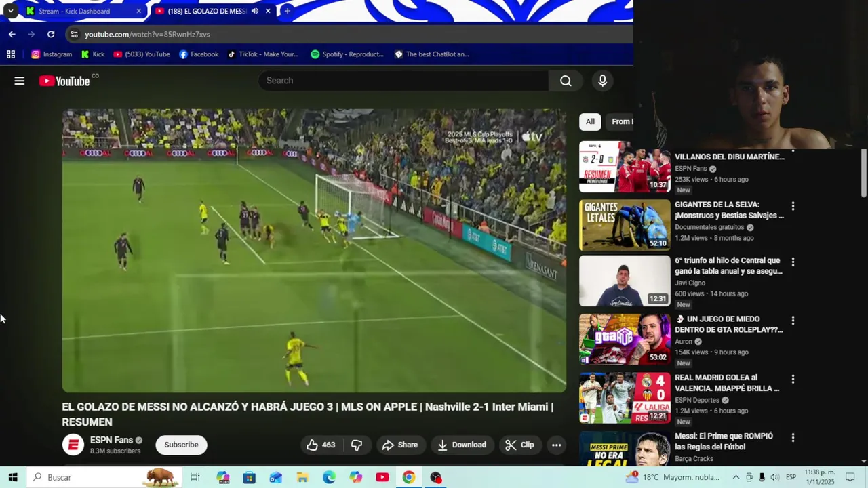Click the Download button
This screenshot has height=488, width=868.
pos(462,445)
